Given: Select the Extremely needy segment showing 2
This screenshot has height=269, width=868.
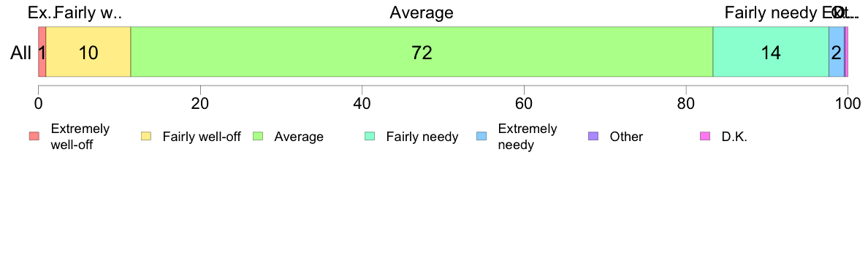Looking at the screenshot, I should tap(837, 51).
